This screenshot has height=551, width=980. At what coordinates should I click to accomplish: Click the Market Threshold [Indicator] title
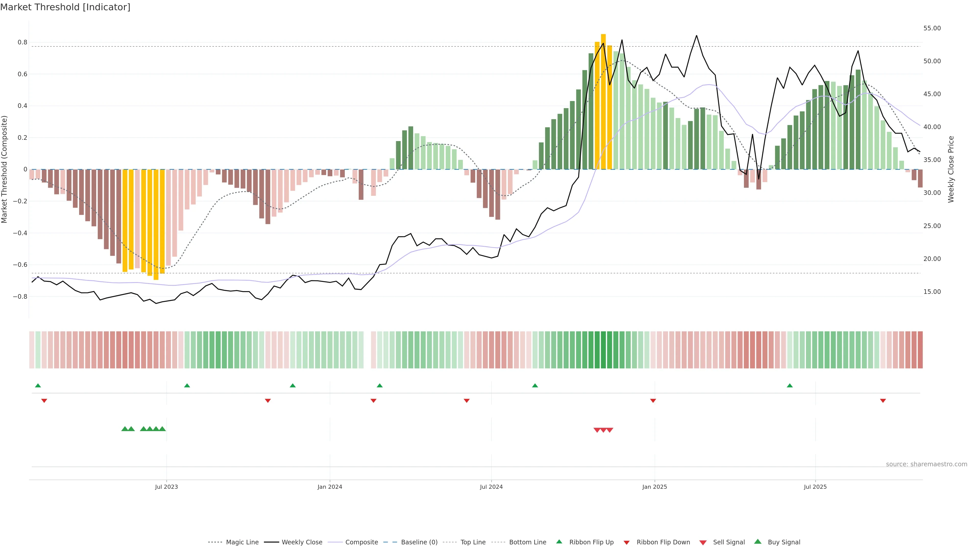click(65, 7)
